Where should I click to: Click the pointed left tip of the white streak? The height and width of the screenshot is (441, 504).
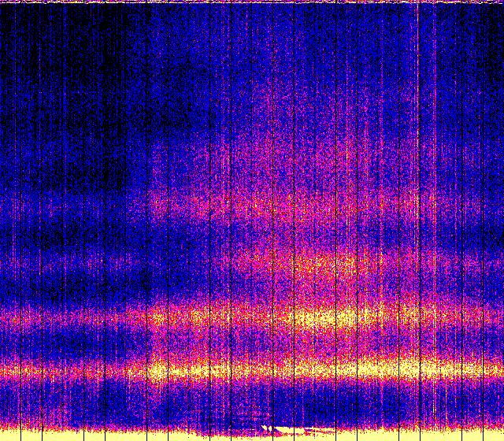tap(263, 428)
